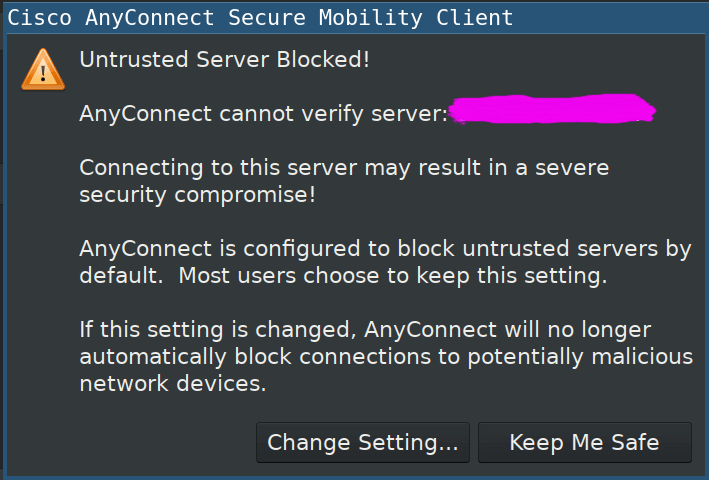Viewport: 709px width, 480px height.
Task: Click the Connecting to this server may result line
Action: coord(344,168)
